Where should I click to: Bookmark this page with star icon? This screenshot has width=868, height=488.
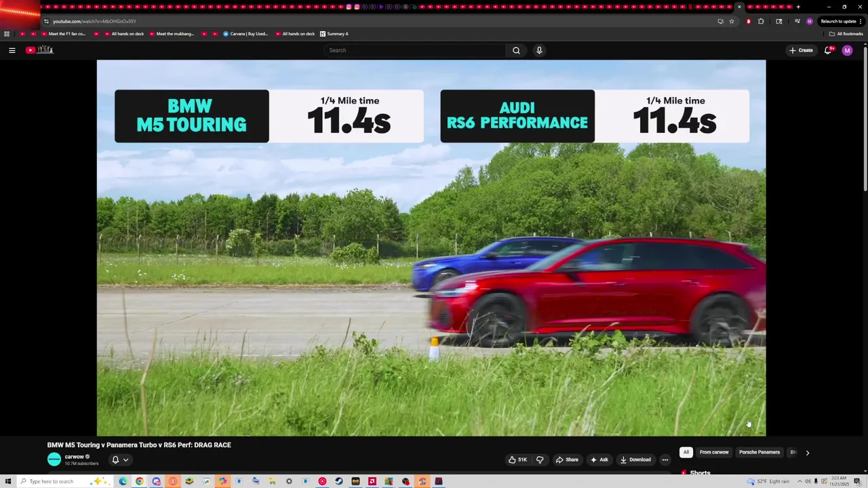tap(732, 21)
